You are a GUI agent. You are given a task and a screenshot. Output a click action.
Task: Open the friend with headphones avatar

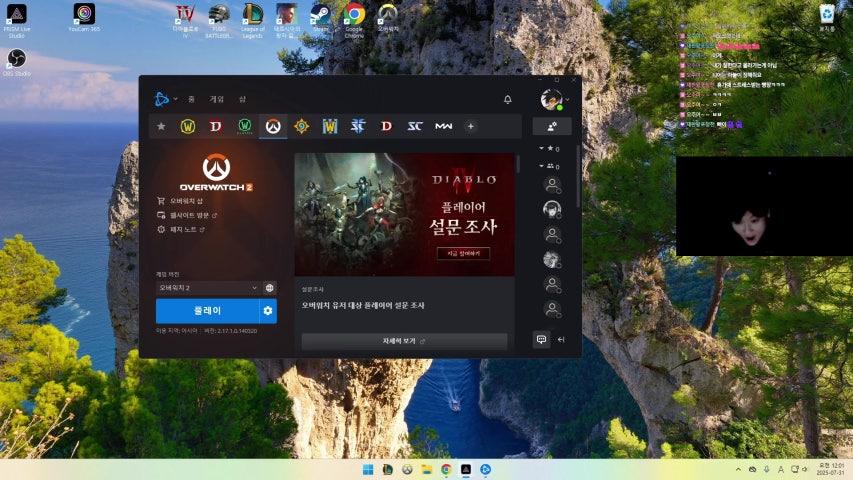click(x=552, y=210)
